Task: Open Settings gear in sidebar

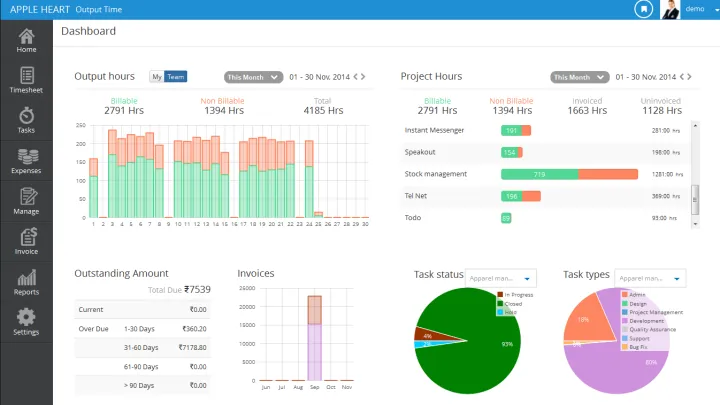Action: tap(26, 323)
